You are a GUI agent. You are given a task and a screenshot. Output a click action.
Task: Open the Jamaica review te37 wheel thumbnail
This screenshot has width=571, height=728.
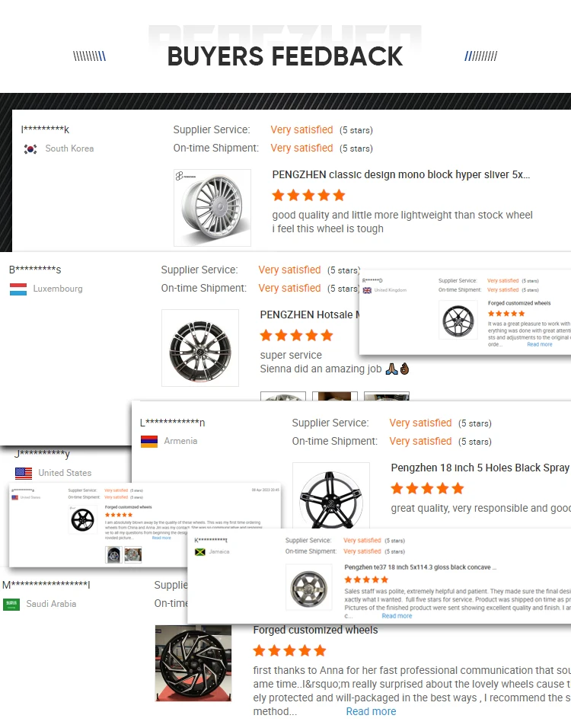[308, 587]
